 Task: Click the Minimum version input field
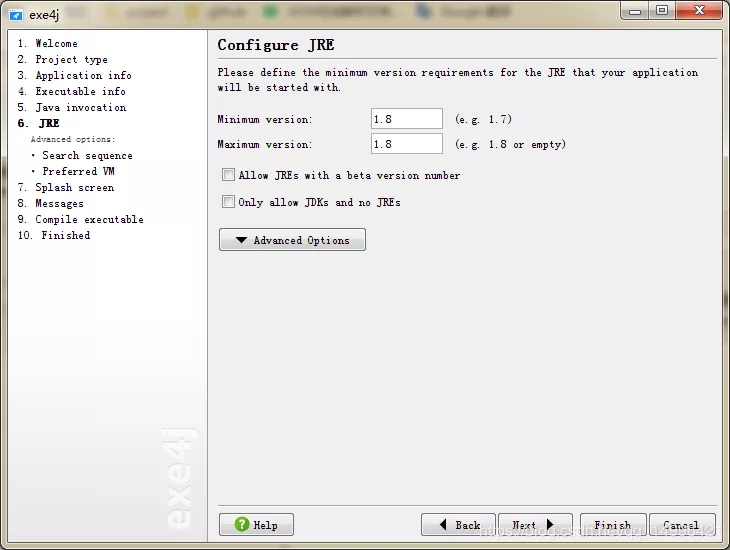[x=407, y=119]
